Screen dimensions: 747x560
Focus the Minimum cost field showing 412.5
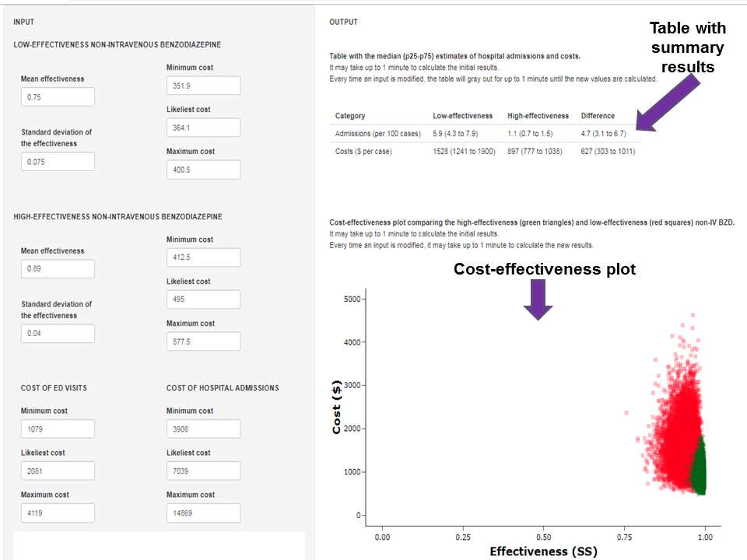click(203, 257)
